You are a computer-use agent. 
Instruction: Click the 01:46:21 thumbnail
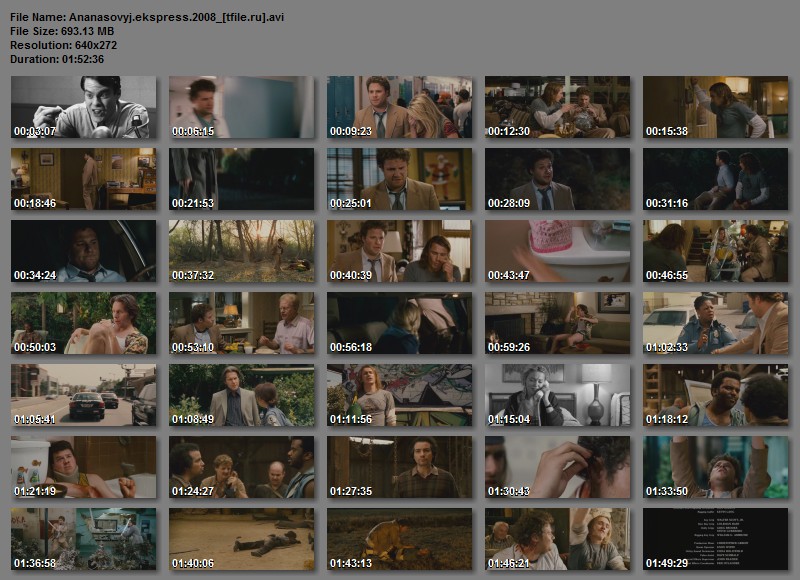(x=558, y=539)
